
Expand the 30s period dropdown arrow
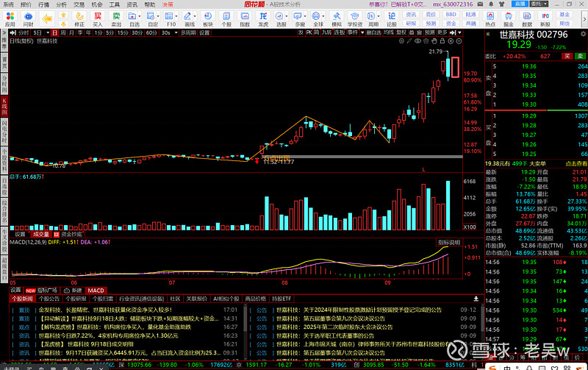(x=176, y=32)
